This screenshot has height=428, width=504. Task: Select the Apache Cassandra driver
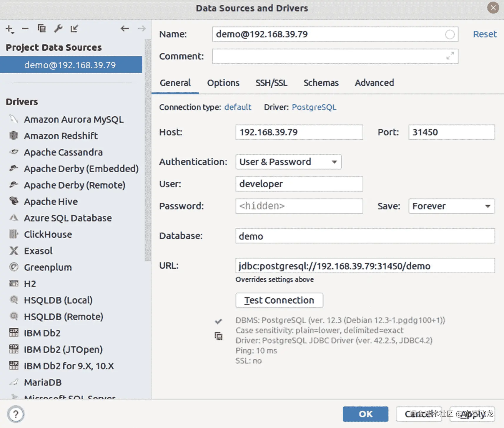click(63, 152)
